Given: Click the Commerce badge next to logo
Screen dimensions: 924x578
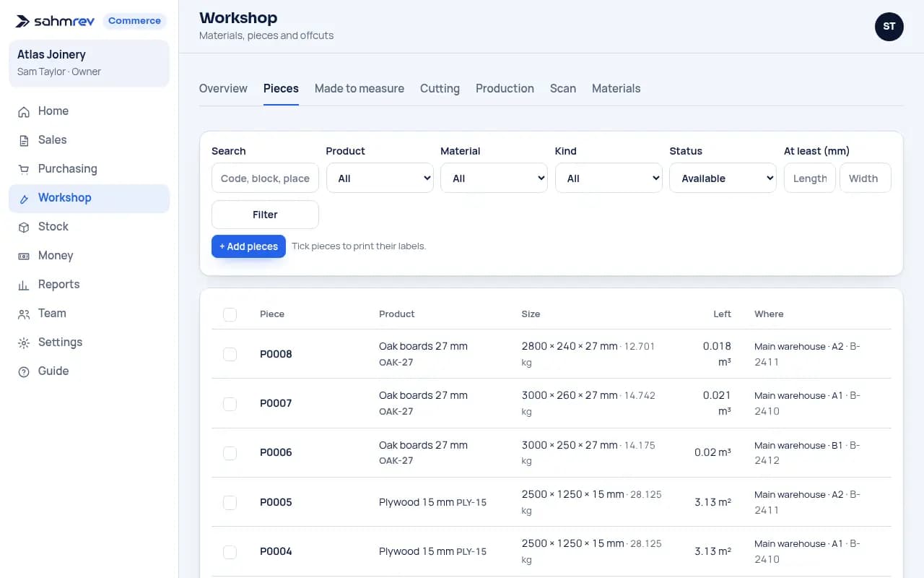Looking at the screenshot, I should (134, 21).
